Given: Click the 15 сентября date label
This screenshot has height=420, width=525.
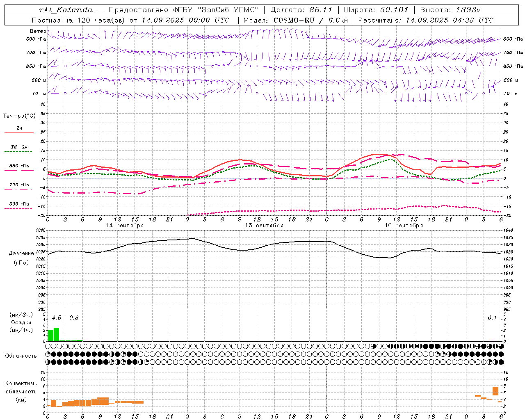Looking at the screenshot, I should (x=264, y=226).
